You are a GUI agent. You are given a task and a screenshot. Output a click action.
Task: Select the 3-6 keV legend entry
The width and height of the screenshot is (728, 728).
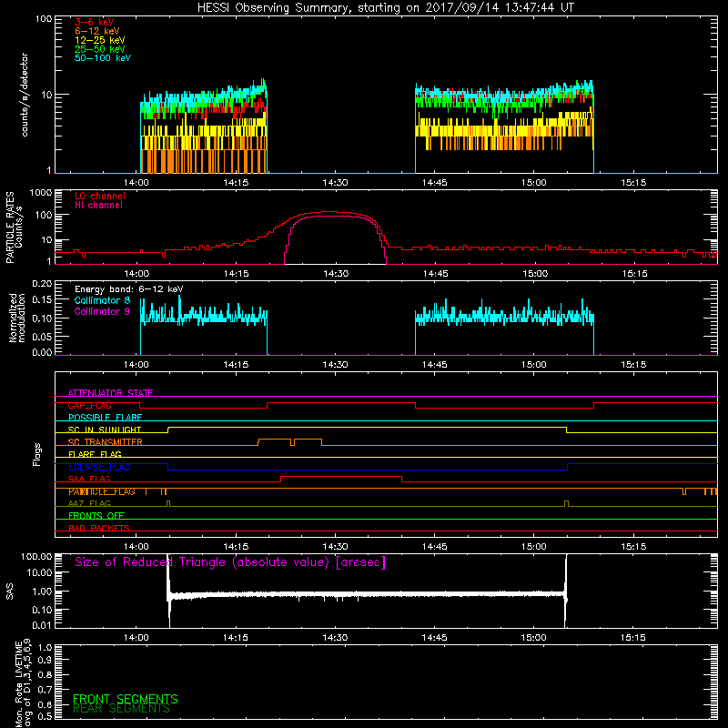click(95, 22)
